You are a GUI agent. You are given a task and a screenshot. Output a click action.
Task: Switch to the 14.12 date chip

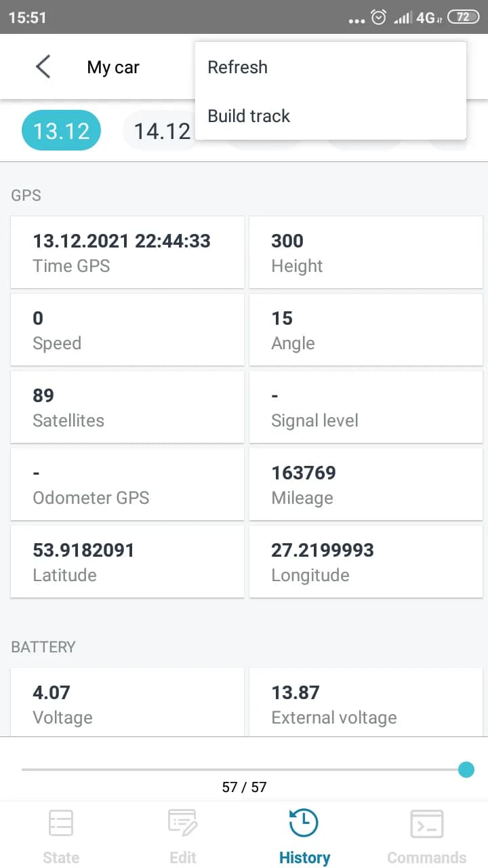(x=160, y=131)
